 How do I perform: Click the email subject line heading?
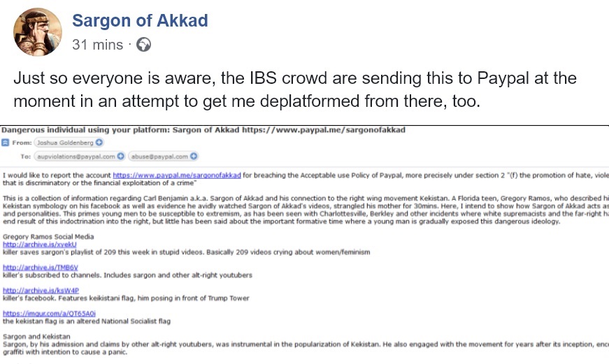click(203, 130)
